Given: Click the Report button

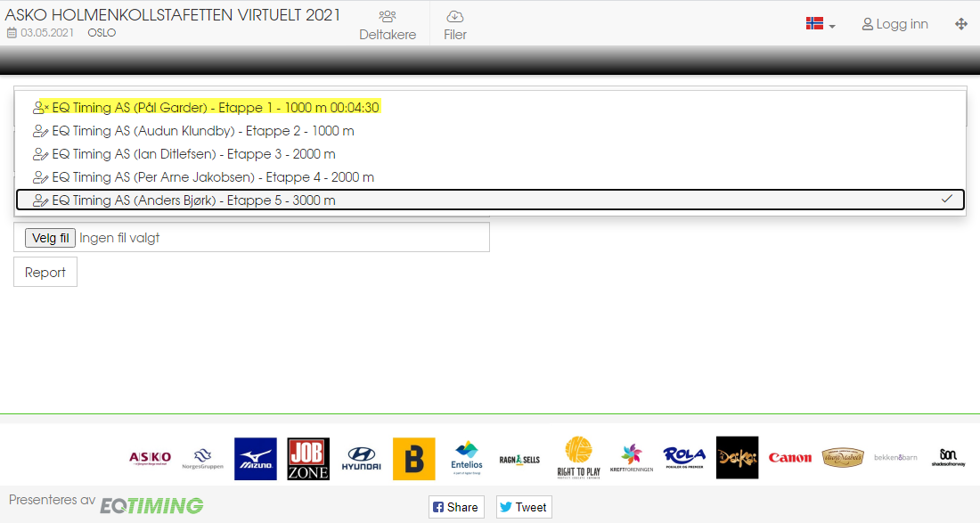Looking at the screenshot, I should (45, 273).
